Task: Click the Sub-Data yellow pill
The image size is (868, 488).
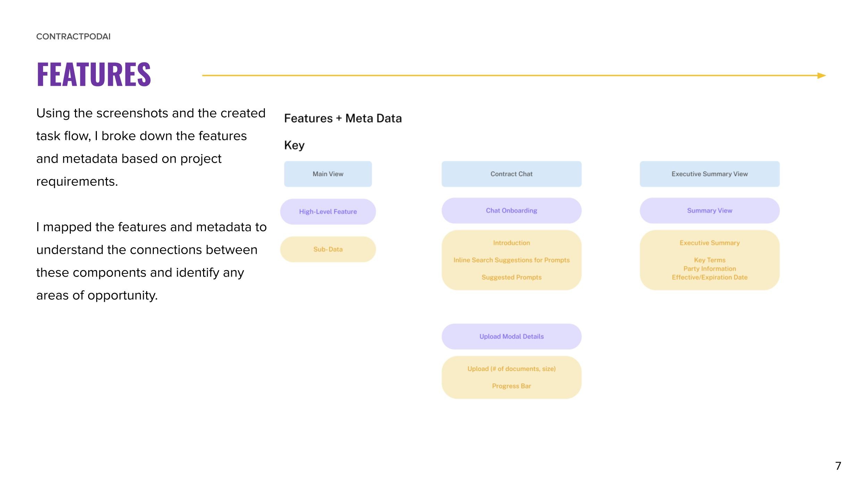Action: [x=328, y=249]
